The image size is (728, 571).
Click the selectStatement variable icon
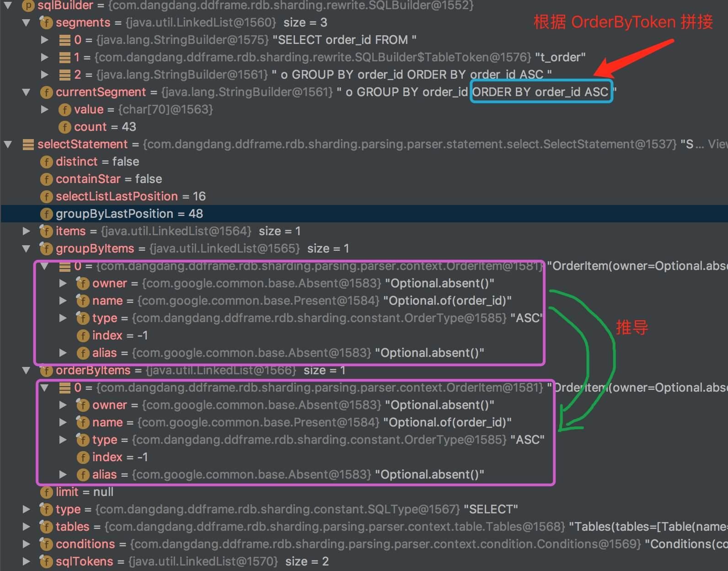coord(28,144)
